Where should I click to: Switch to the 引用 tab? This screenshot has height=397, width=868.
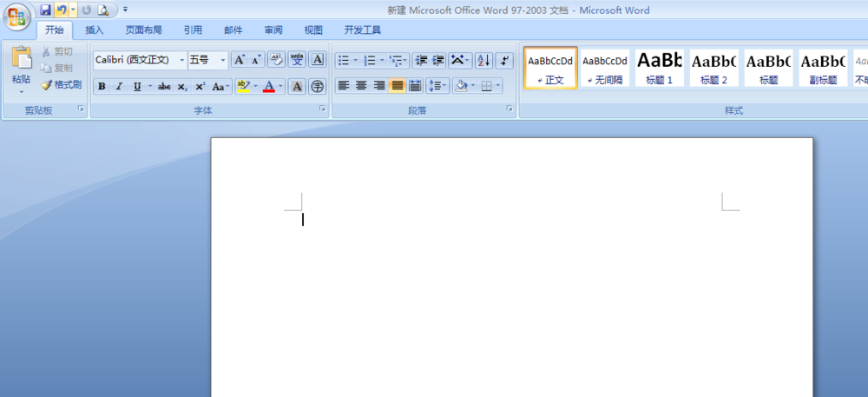[x=194, y=30]
